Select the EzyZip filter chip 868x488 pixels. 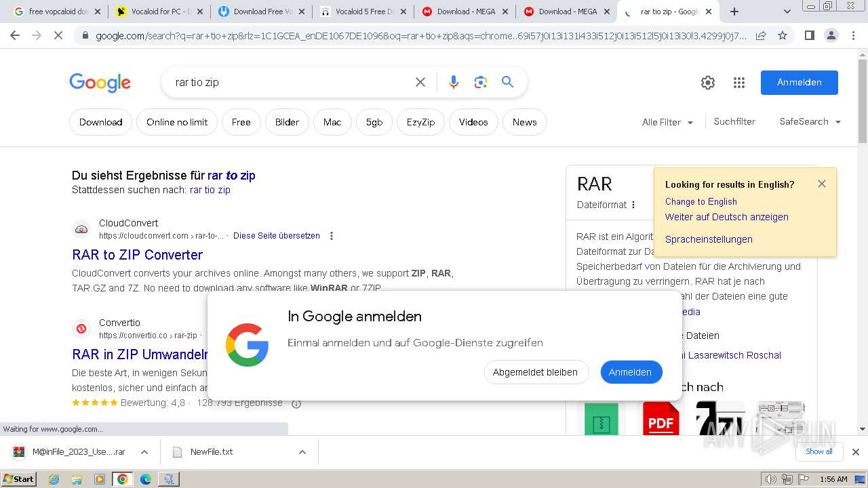420,122
